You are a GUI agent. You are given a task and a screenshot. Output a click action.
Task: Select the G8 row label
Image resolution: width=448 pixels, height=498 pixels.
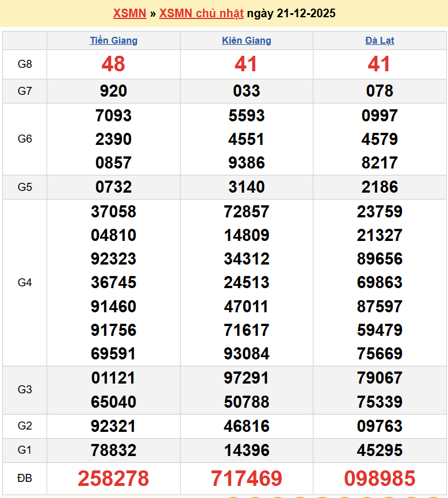tap(25, 64)
